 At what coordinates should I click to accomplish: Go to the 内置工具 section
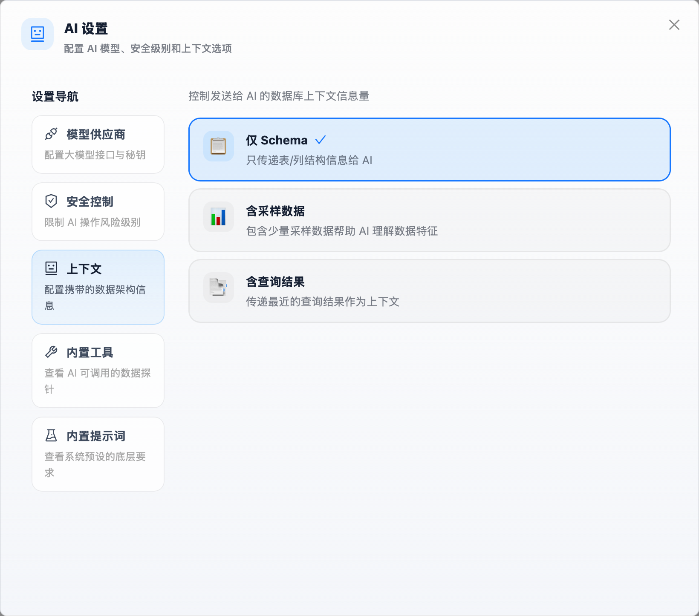pyautogui.click(x=98, y=371)
